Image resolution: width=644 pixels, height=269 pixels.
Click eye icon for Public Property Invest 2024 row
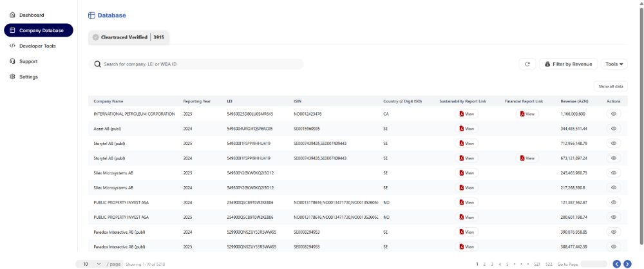pyautogui.click(x=614, y=203)
